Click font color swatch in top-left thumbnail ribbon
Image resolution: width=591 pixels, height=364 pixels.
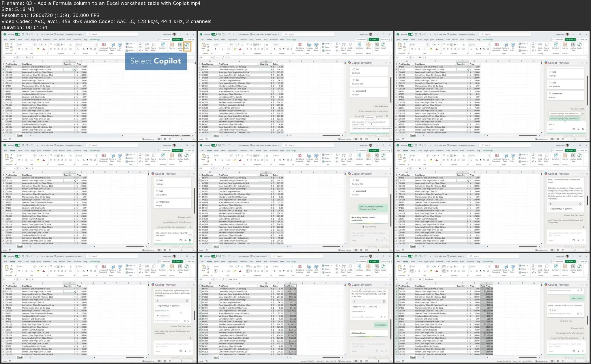[44, 49]
